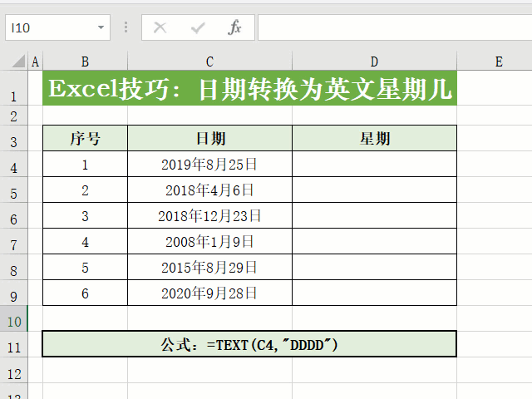The width and height of the screenshot is (532, 399).
Task: Select row 1 header
Action: tap(13, 88)
